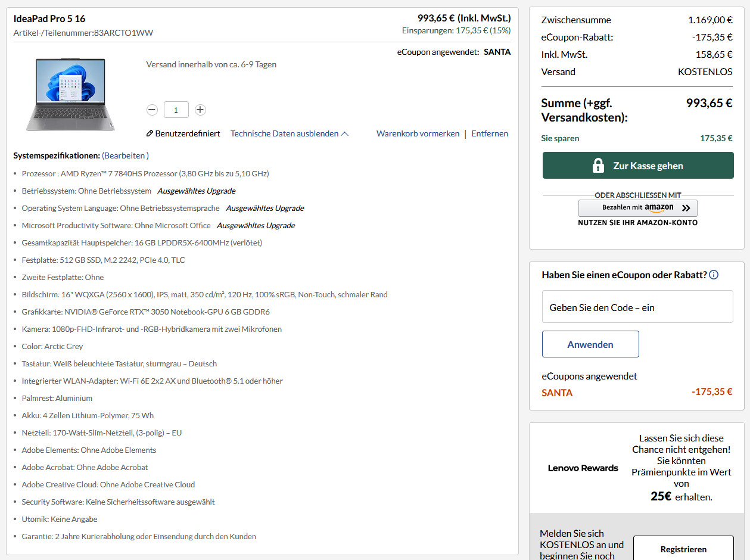
Task: Open the Bearbeiten link for Systemspezifikationen
Action: coord(125,155)
